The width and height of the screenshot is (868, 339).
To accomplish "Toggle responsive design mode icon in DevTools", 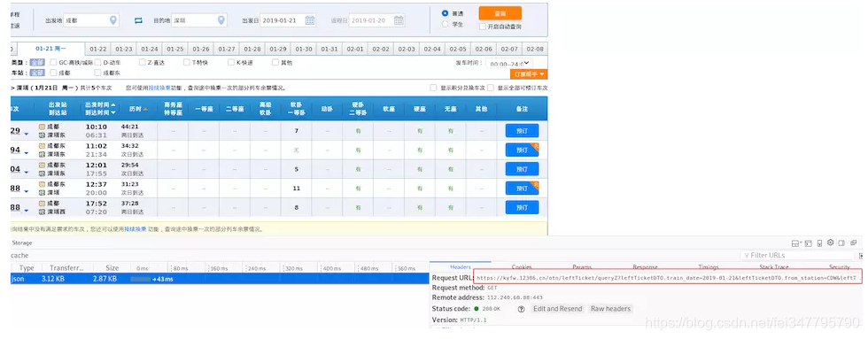I will [819, 243].
